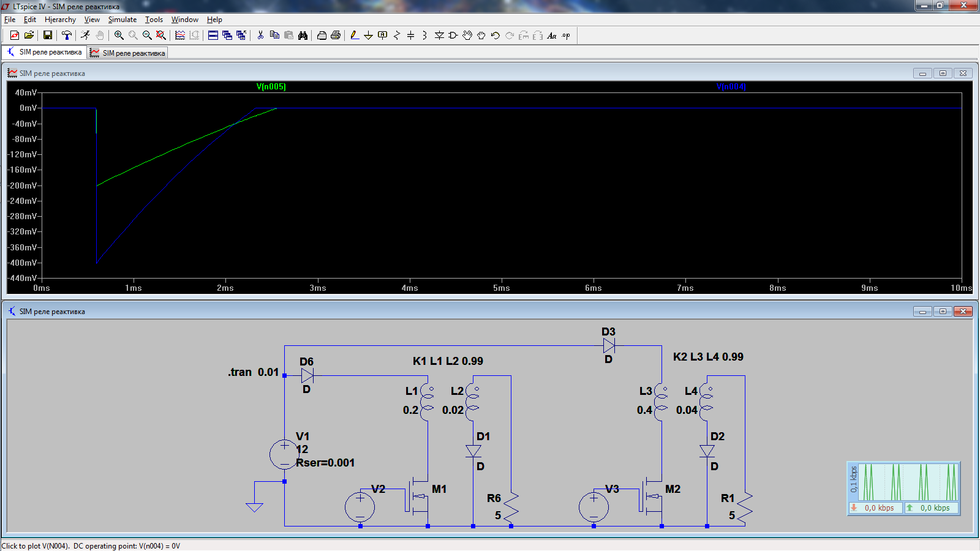The height and width of the screenshot is (551, 980).
Task: Click the blue V(n004) trace label
Action: coord(731,86)
